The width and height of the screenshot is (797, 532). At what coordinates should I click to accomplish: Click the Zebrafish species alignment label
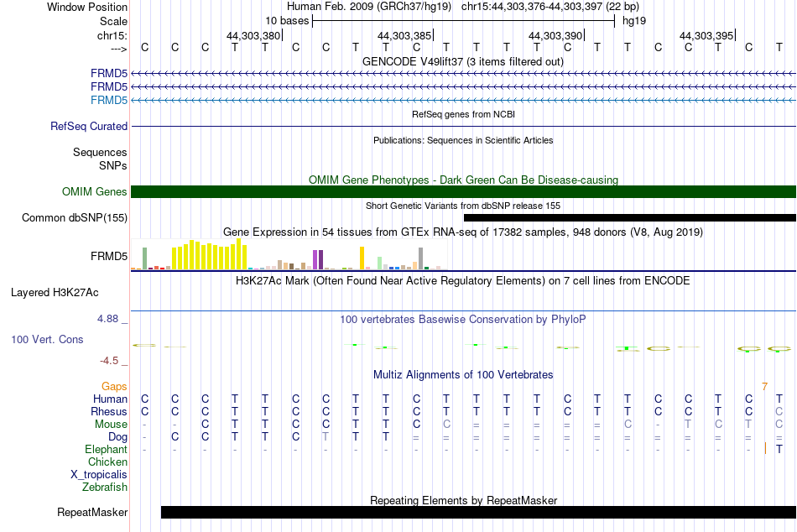(105, 487)
